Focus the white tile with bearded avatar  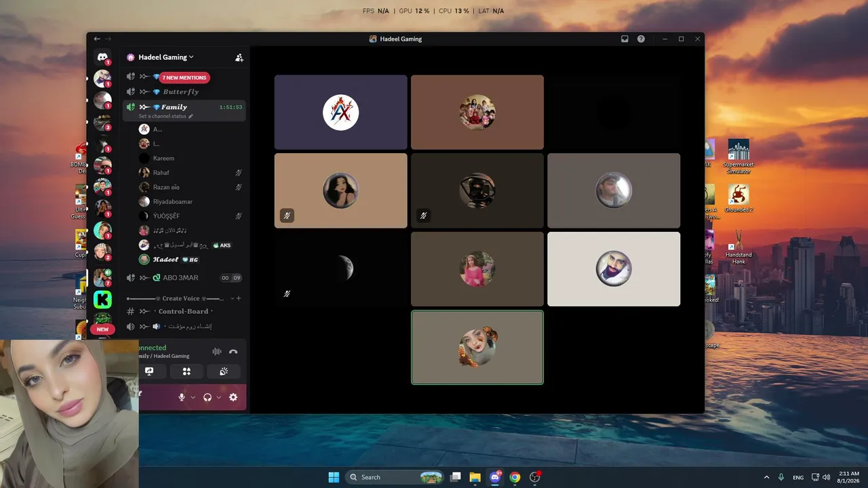tap(614, 269)
